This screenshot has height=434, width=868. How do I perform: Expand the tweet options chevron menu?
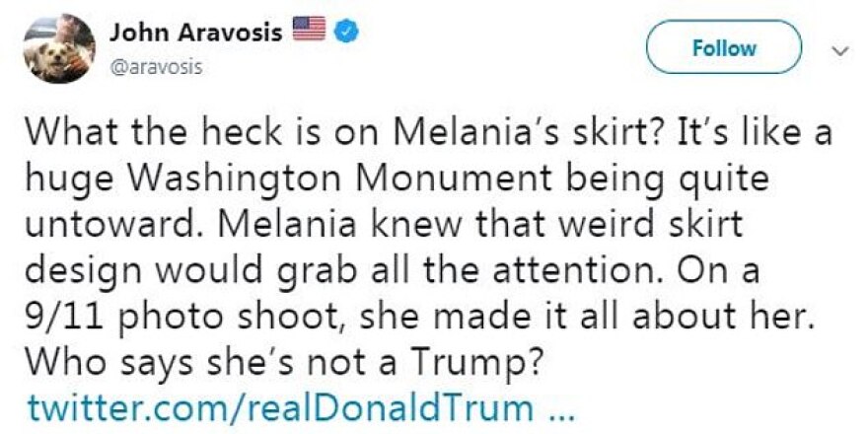(x=840, y=48)
